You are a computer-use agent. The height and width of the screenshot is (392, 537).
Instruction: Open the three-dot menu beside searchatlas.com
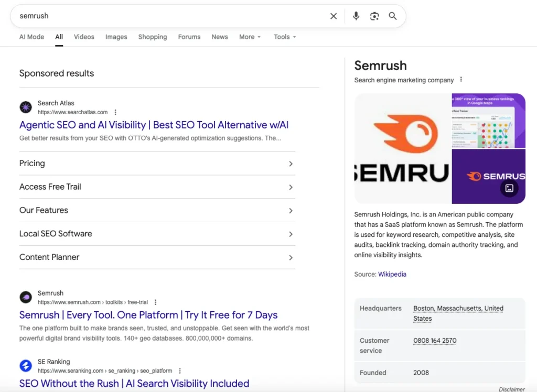[x=115, y=112]
